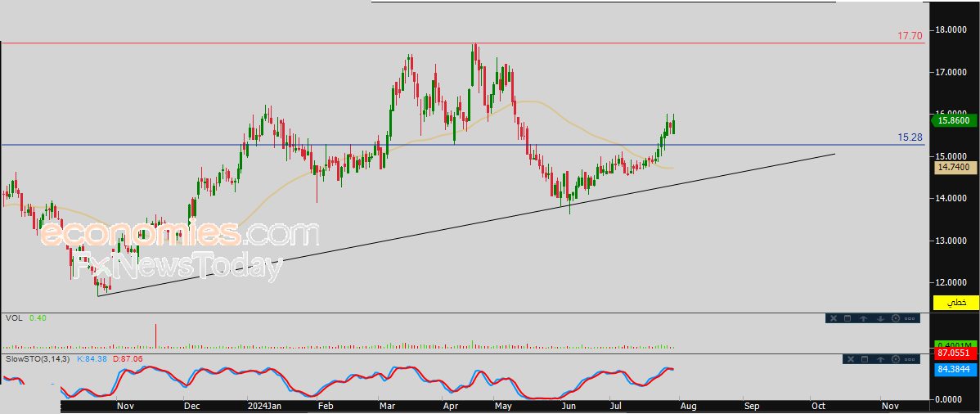The height and width of the screenshot is (414, 980).
Task: Click the SlowSTO(3,14,3) indicator label
Action: coord(38,359)
